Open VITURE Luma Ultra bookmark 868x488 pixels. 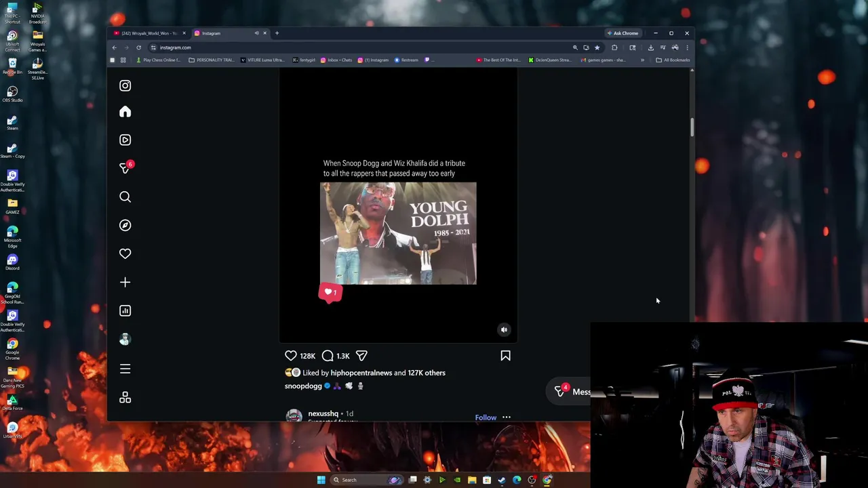click(262, 60)
